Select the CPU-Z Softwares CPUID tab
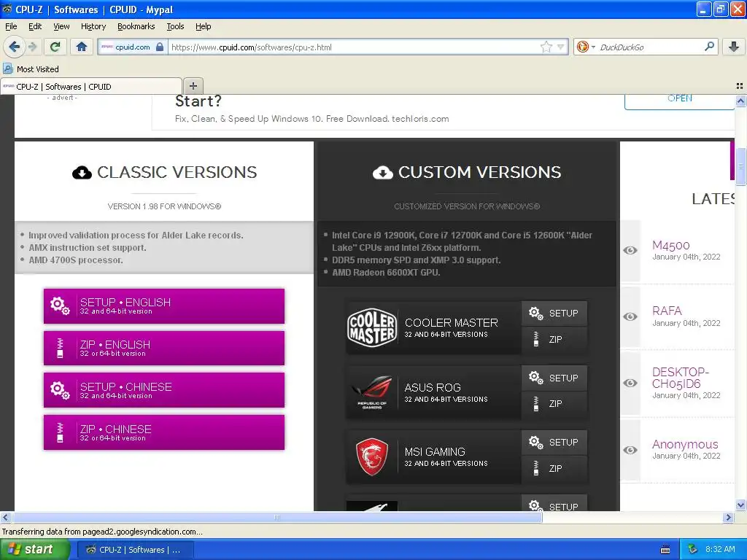The height and width of the screenshot is (560, 747). point(91,86)
